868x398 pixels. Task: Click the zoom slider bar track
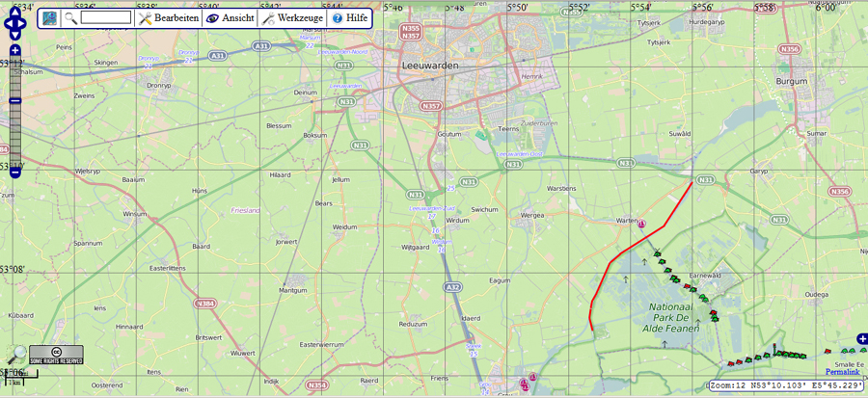[15, 135]
